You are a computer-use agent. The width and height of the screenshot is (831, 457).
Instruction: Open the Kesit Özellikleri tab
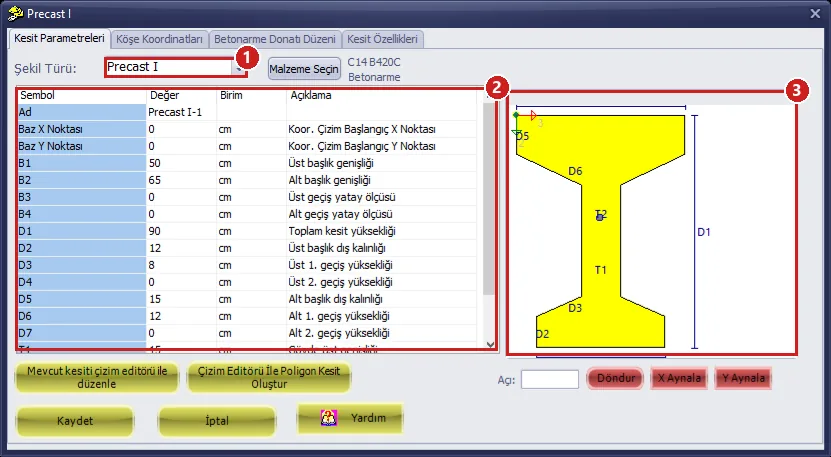382,39
